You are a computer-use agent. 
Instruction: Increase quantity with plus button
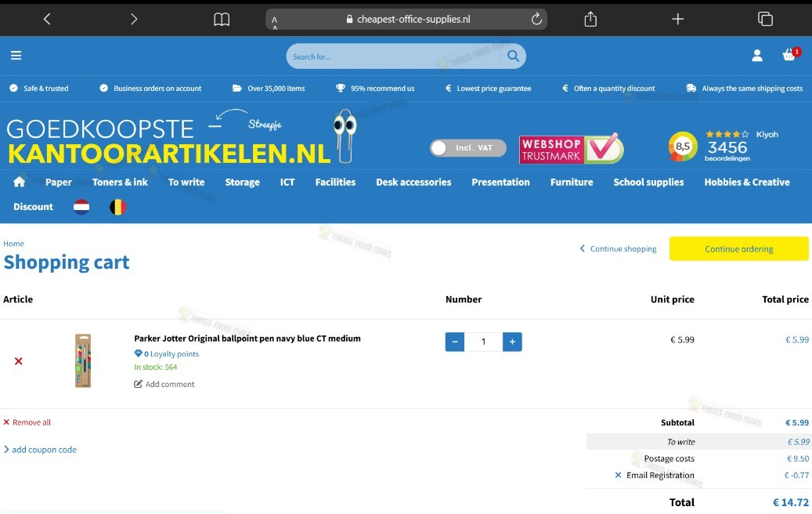pos(512,342)
